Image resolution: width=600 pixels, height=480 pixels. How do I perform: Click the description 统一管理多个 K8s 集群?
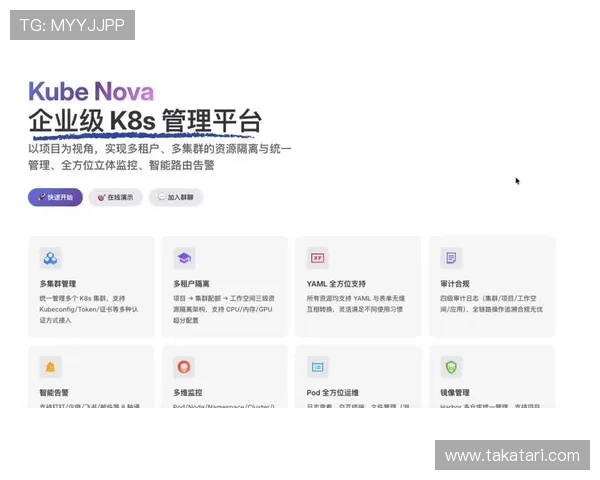click(89, 309)
